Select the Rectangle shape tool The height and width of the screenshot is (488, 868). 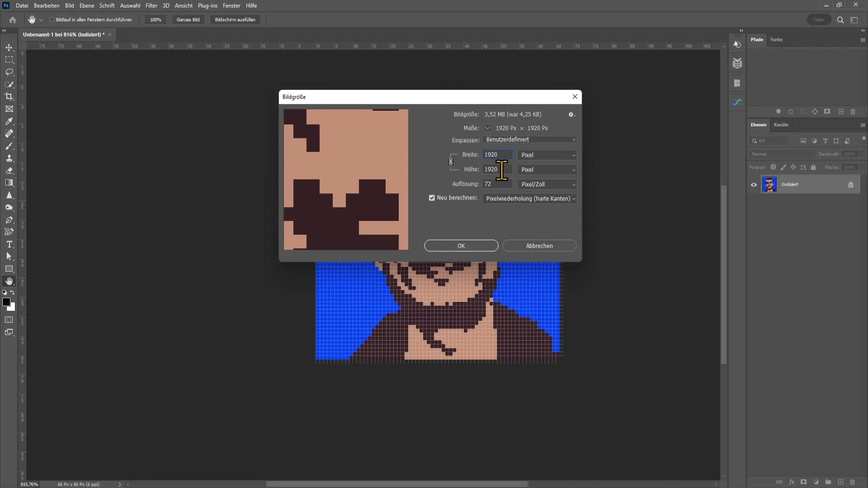[x=9, y=269]
